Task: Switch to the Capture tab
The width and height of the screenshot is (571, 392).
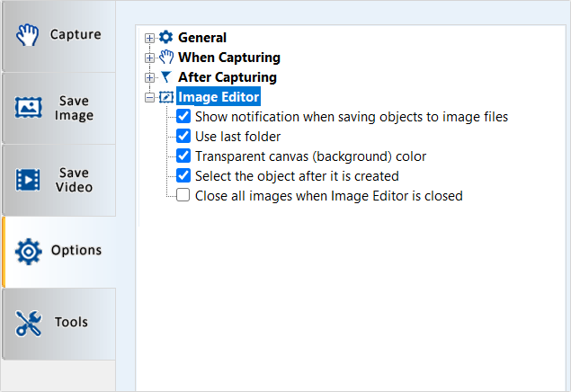Action: click(x=58, y=36)
